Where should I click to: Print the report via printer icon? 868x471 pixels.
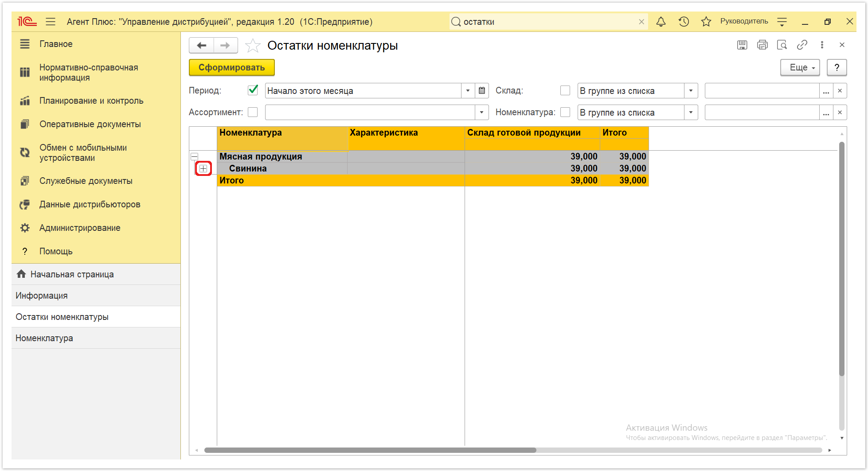pyautogui.click(x=762, y=45)
